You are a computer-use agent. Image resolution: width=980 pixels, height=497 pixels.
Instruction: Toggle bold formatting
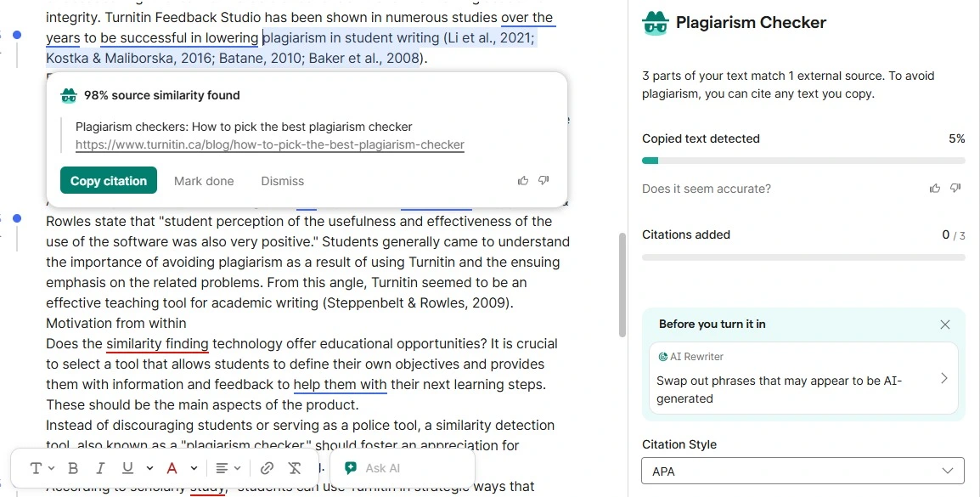[73, 468]
